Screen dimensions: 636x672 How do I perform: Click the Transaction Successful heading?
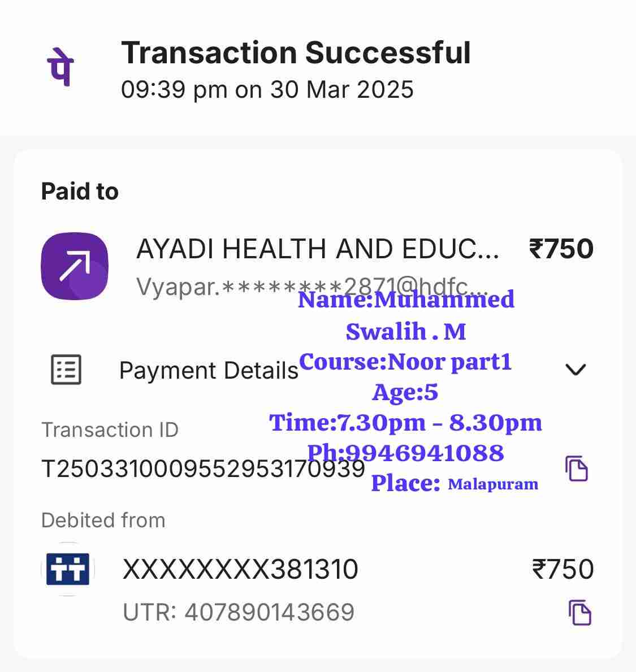pyautogui.click(x=296, y=53)
